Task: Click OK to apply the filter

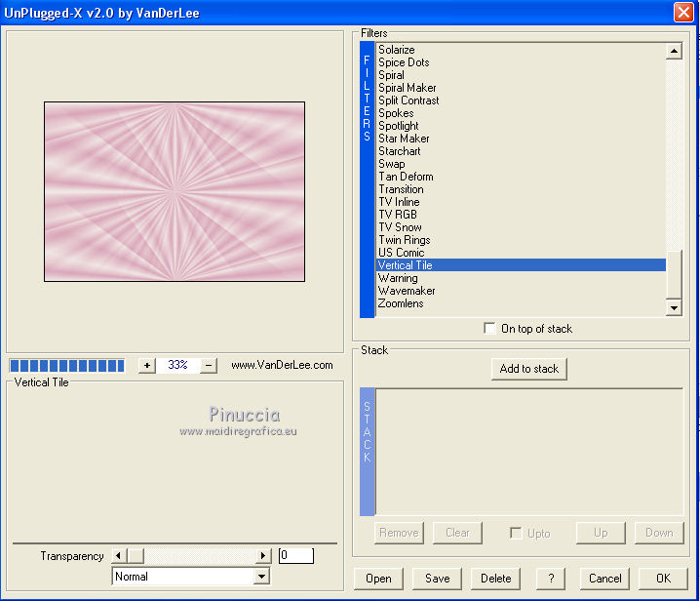Action: coord(663,579)
